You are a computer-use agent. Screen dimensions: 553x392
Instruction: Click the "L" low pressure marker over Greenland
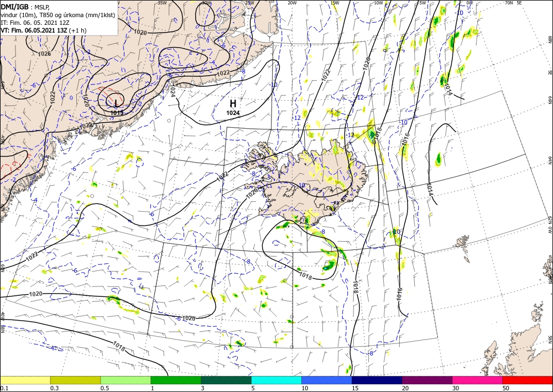116,103
